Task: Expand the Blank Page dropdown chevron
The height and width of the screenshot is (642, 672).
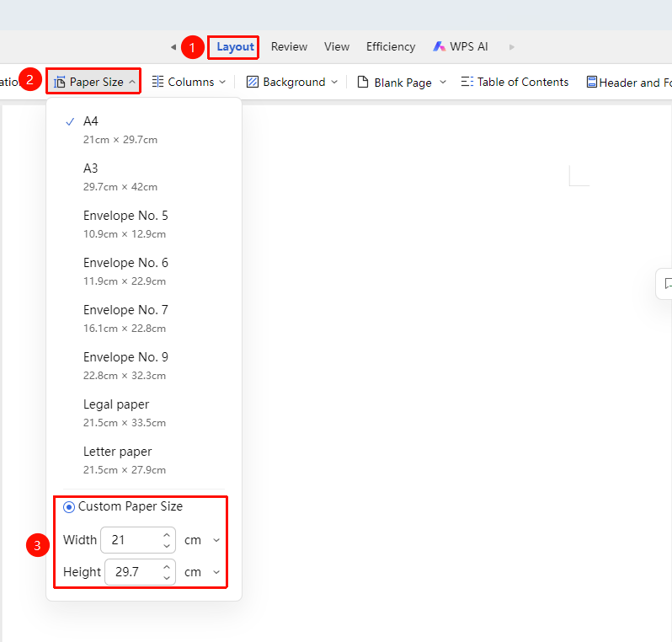Action: coord(443,82)
